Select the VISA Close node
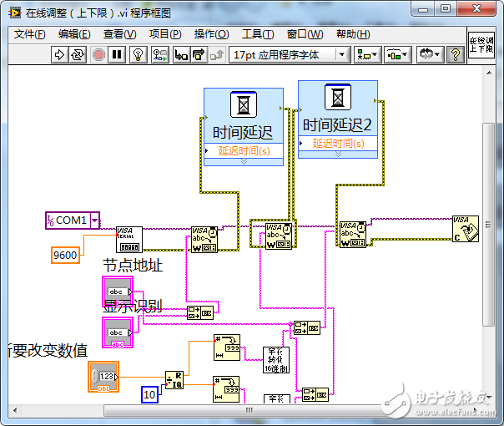Viewport: 504px width, 426px height. coord(466,229)
